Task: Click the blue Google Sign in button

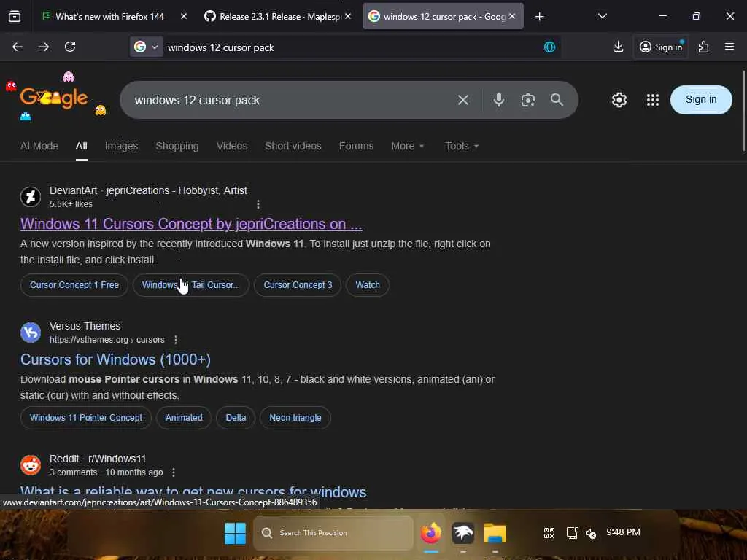Action: (x=701, y=100)
